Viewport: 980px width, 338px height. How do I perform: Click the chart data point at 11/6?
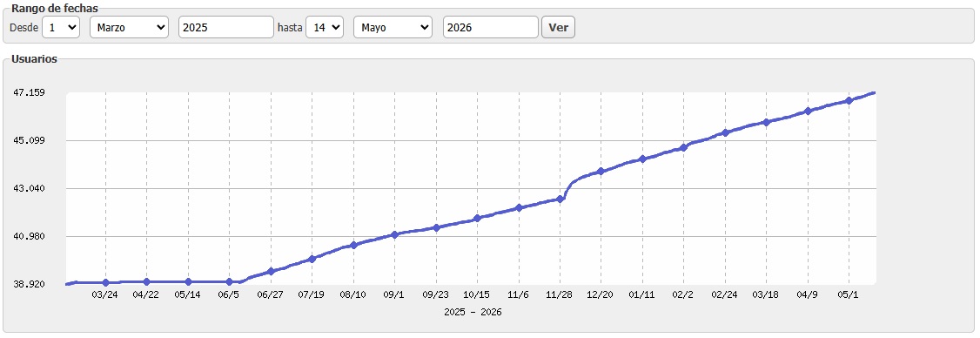519,208
